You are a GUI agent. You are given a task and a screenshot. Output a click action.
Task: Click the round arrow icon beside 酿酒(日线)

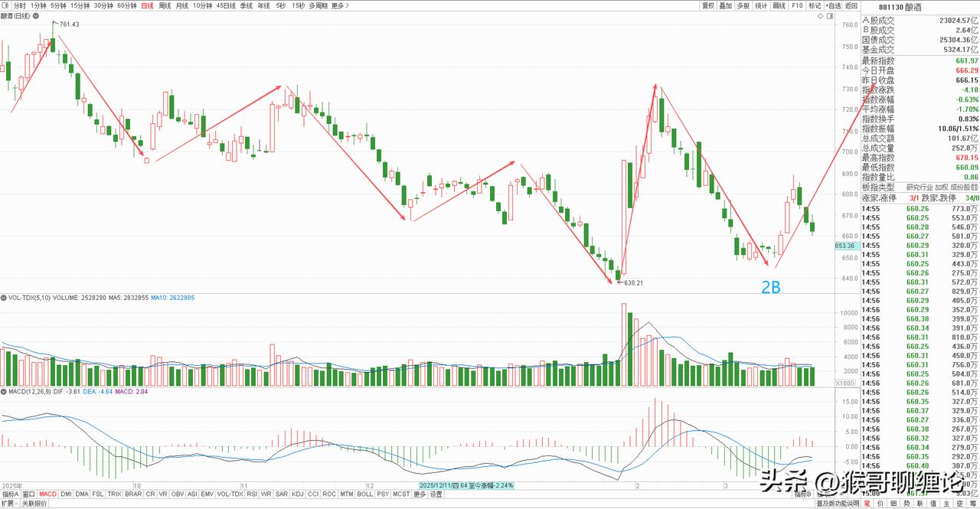pyautogui.click(x=36, y=16)
